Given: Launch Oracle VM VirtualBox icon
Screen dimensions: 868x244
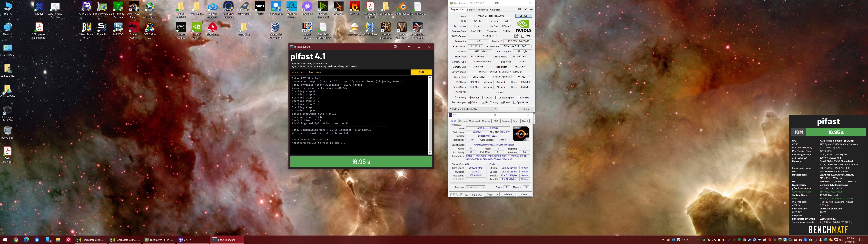Looking at the screenshot, I should [x=275, y=31].
